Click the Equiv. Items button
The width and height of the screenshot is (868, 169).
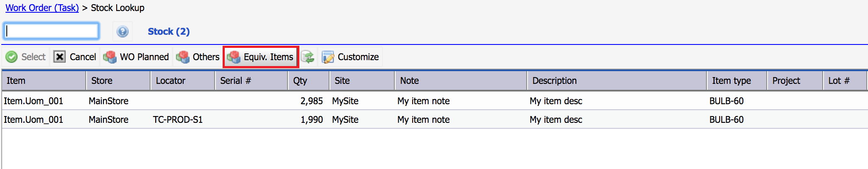pyautogui.click(x=261, y=57)
